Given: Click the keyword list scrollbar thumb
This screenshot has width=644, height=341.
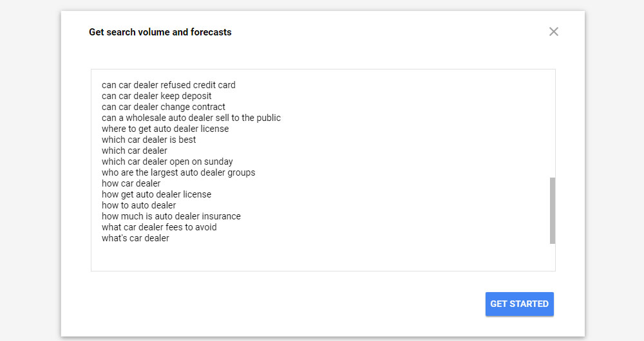Looking at the screenshot, I should 553,210.
